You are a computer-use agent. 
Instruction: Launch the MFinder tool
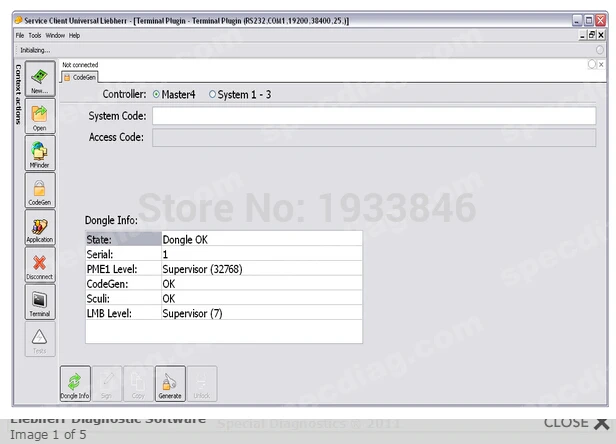[x=40, y=153]
